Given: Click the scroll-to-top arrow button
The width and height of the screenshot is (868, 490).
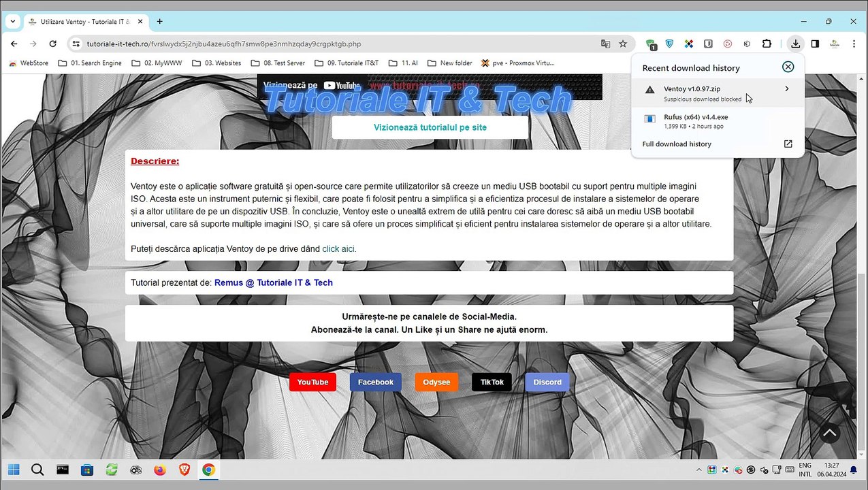Looking at the screenshot, I should (829, 432).
